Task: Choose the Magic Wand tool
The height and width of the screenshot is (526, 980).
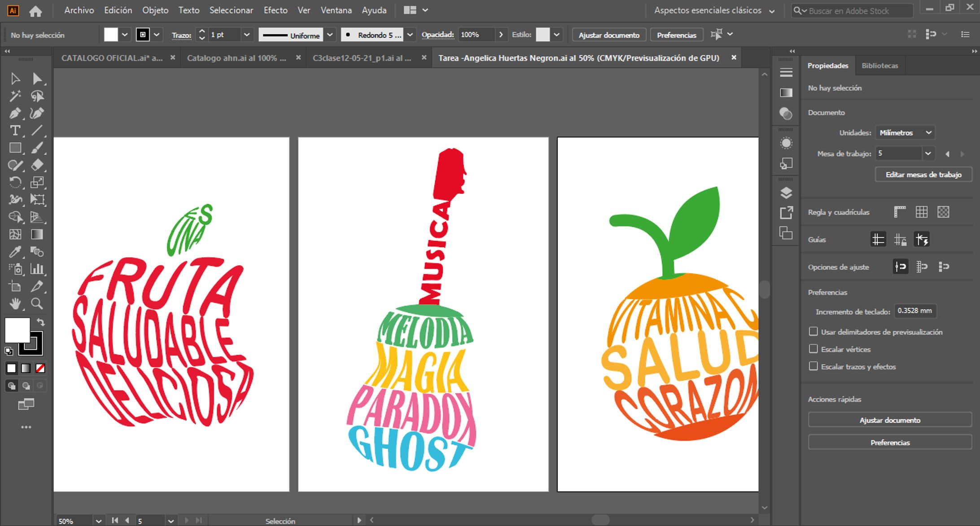Action: pos(15,96)
